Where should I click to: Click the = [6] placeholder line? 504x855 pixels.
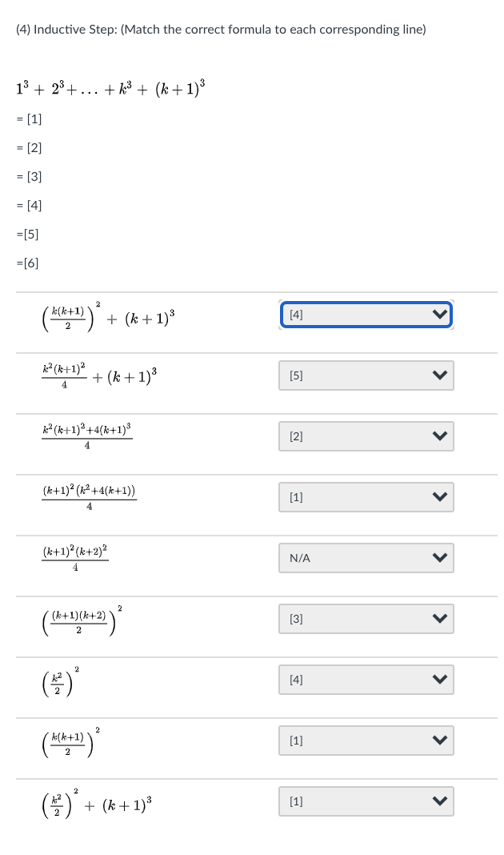(x=26, y=263)
